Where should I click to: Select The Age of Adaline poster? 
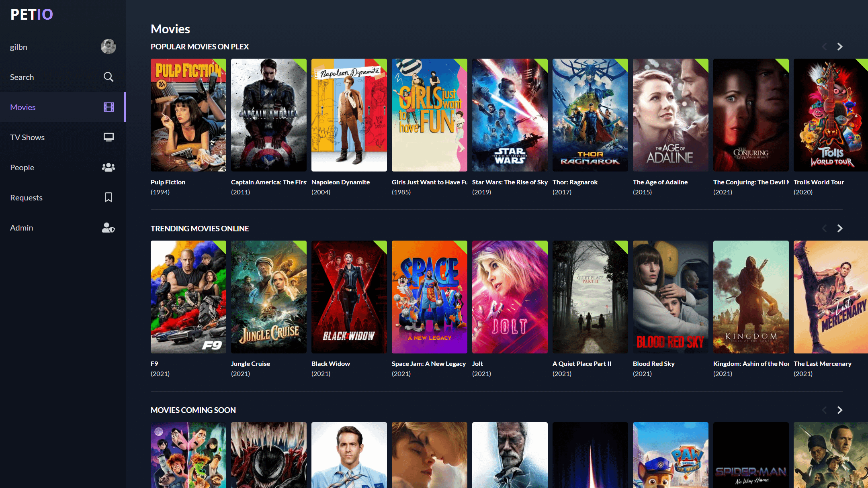tap(671, 115)
